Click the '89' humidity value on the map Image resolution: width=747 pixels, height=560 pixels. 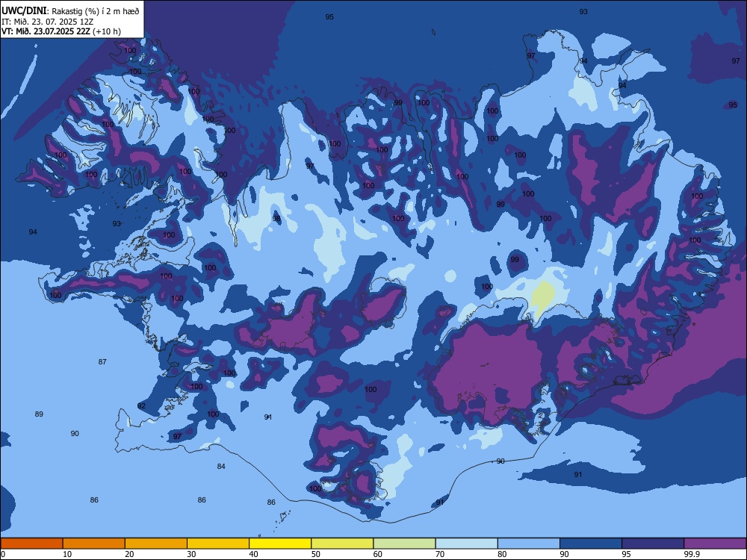click(x=39, y=414)
